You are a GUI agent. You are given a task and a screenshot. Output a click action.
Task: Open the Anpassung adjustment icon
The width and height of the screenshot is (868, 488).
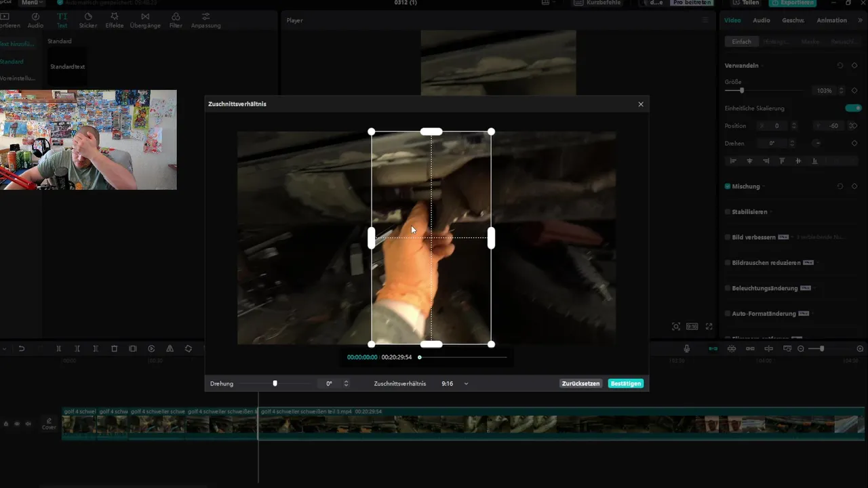[205, 16]
